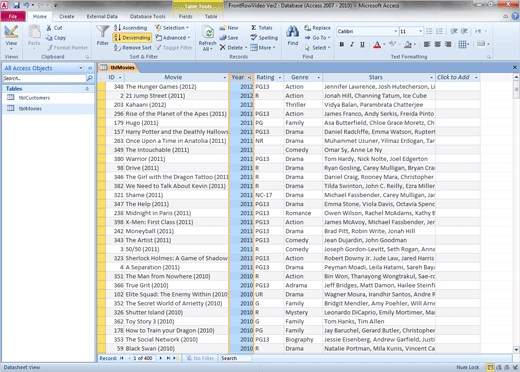The height and width of the screenshot is (372, 520).
Task: Switch to the Create ribbon tab
Action: (x=67, y=16)
